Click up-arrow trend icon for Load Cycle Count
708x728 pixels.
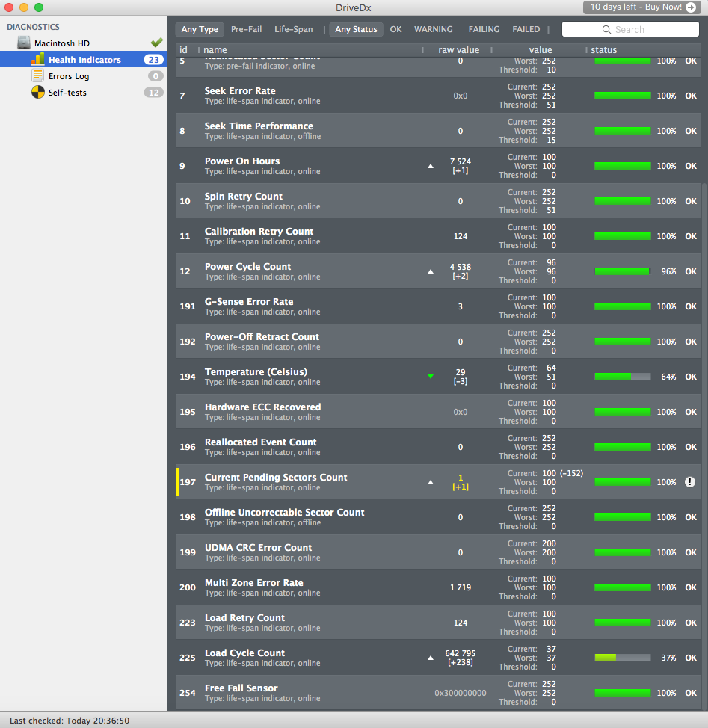(x=431, y=658)
